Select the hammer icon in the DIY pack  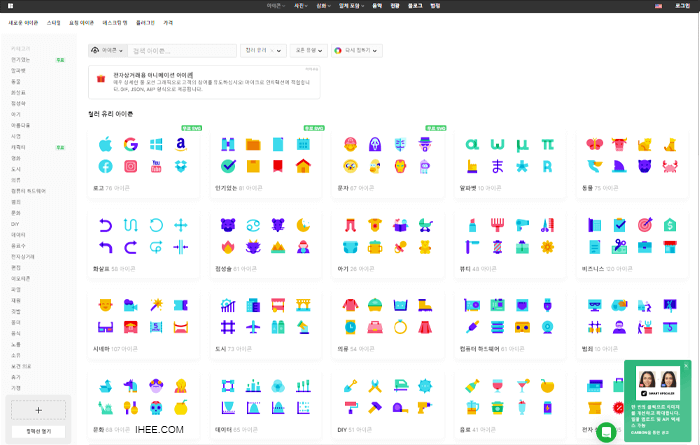click(375, 408)
